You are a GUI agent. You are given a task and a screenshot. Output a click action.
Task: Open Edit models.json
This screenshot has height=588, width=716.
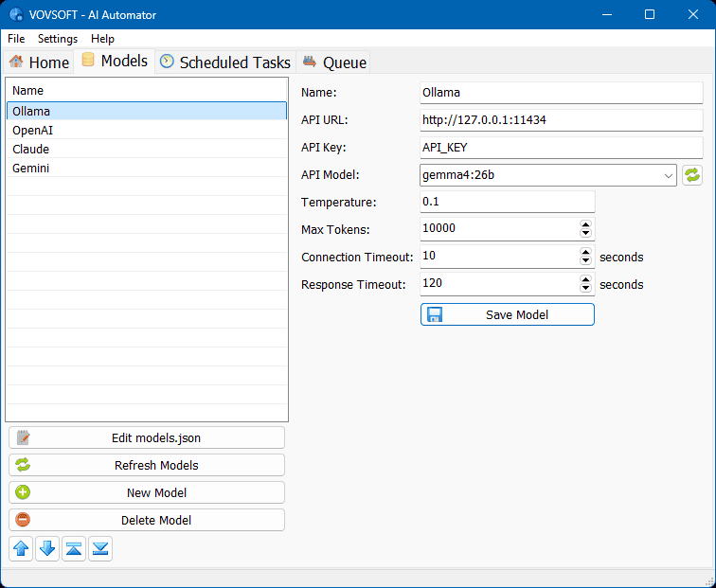[147, 437]
